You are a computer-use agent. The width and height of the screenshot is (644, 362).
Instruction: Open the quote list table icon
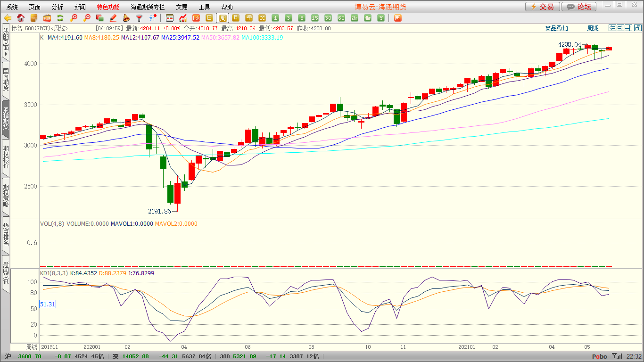point(170,18)
